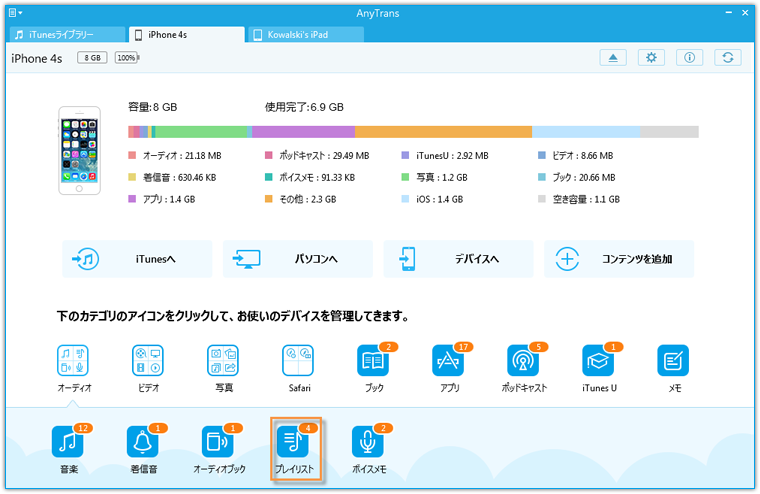
Task: Open the ポッドキャスト category icon
Action: (523, 361)
